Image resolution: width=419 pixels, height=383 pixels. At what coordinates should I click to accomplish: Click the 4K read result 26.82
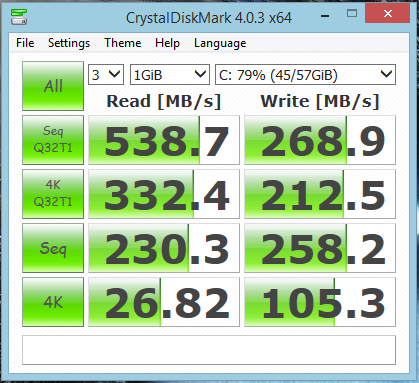(164, 302)
